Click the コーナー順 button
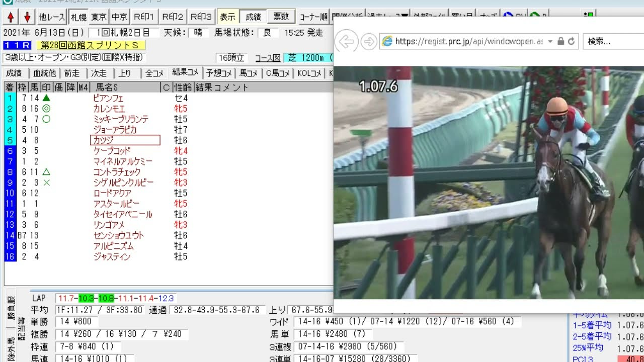This screenshot has height=362, width=644. 313,17
